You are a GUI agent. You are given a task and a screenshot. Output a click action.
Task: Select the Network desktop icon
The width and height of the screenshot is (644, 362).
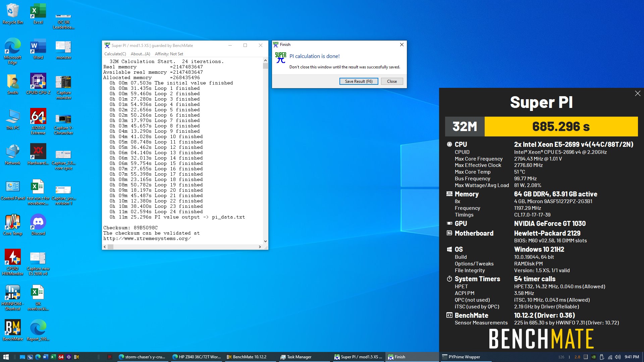(x=13, y=155)
